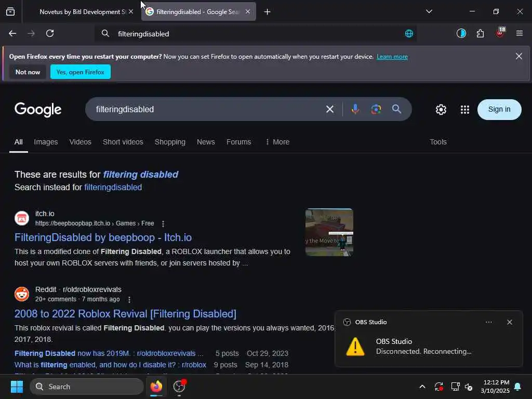Switch to the Images tab

click(x=46, y=142)
